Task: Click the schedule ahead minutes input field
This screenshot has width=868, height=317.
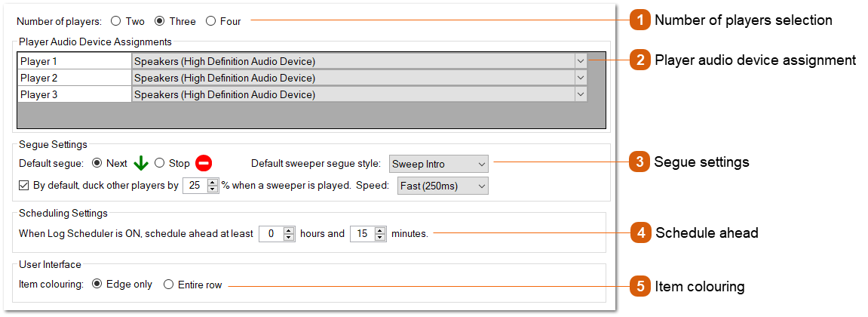Action: tap(362, 234)
